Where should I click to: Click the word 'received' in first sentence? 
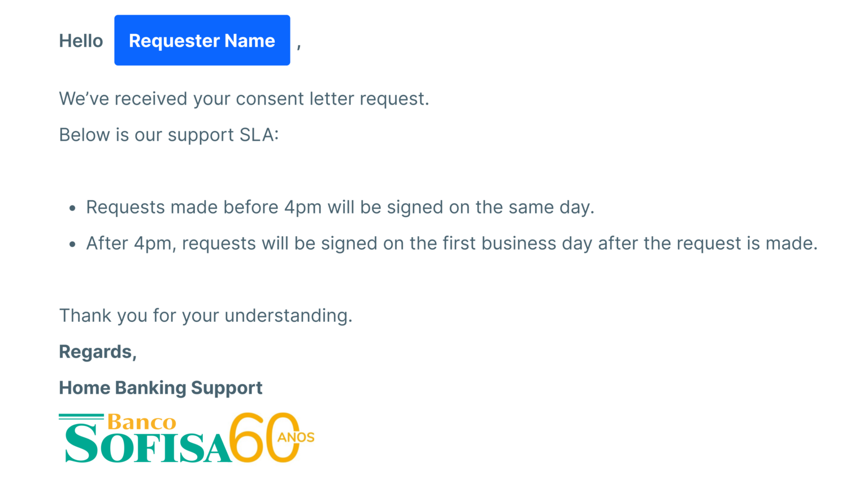151,99
